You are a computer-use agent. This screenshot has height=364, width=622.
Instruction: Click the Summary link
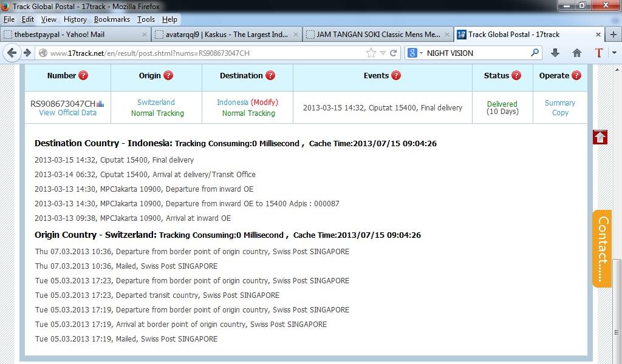[559, 103]
